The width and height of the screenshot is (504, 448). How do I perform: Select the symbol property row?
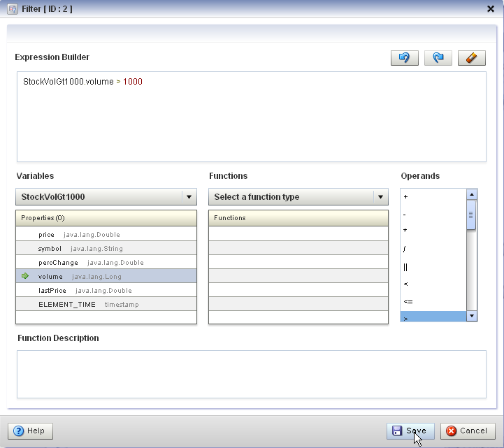coord(106,248)
